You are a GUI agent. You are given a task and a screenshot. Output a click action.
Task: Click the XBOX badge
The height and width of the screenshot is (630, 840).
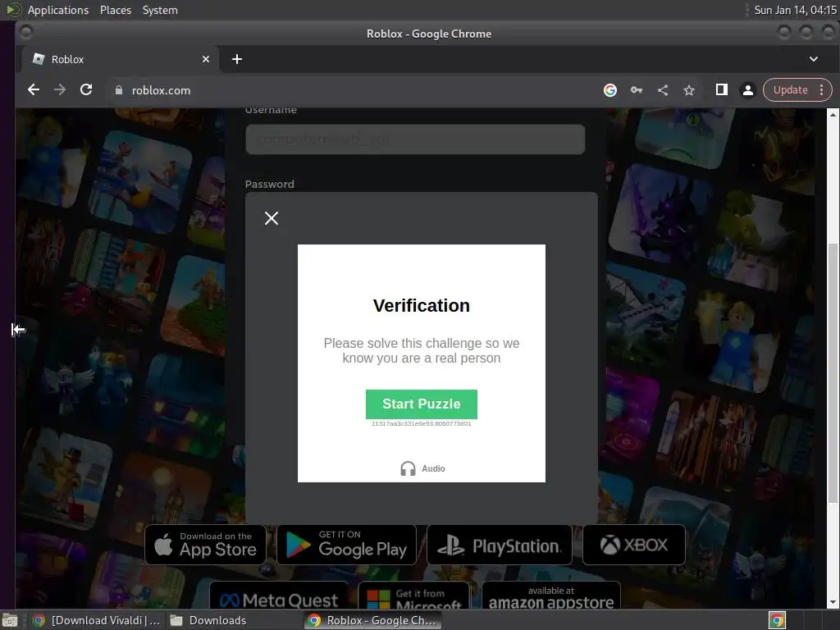(634, 545)
